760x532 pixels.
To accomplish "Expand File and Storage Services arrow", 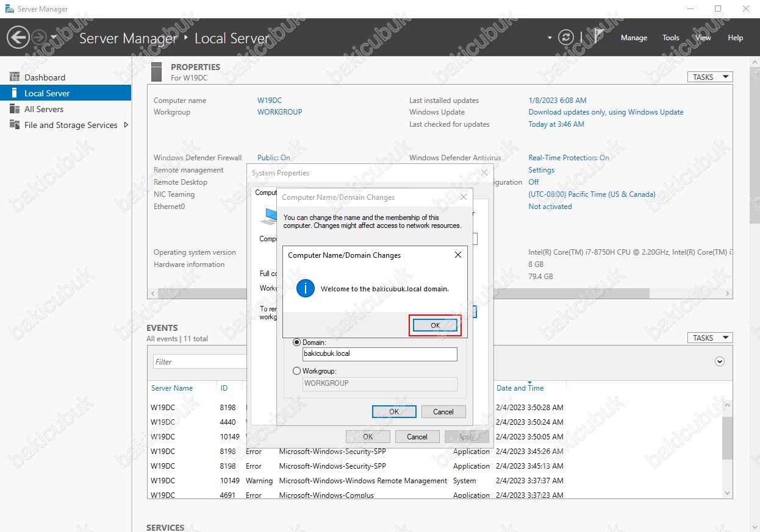I will 126,125.
